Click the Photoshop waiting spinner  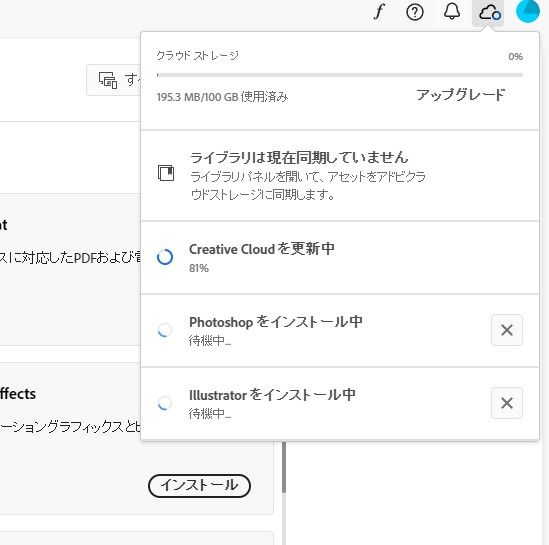click(x=165, y=330)
